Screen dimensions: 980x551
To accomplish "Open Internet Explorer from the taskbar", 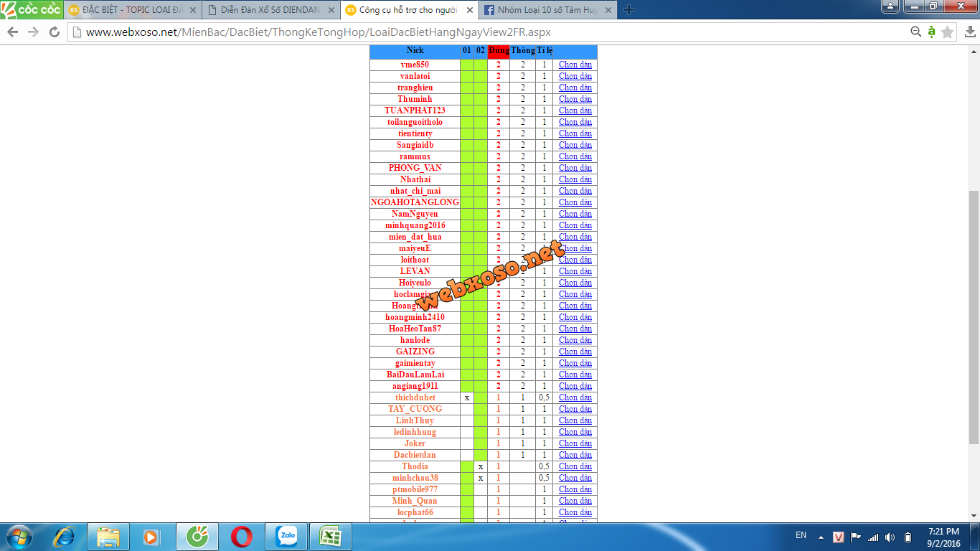I will 65,537.
